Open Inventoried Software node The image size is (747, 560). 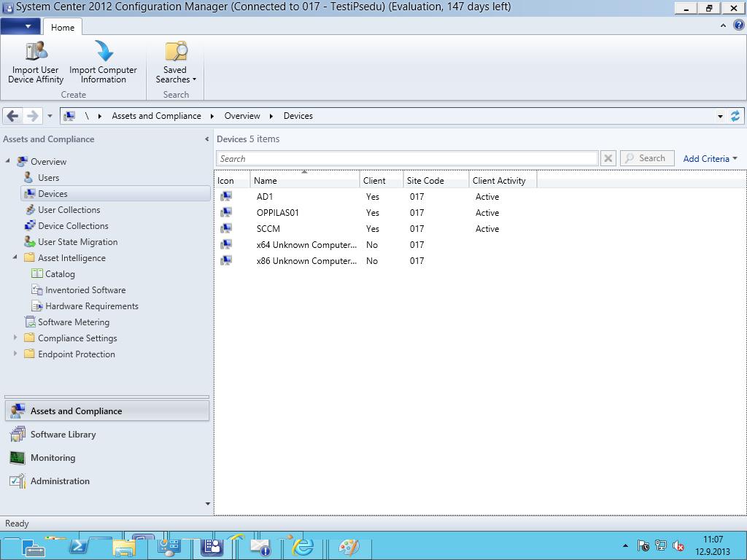click(85, 290)
